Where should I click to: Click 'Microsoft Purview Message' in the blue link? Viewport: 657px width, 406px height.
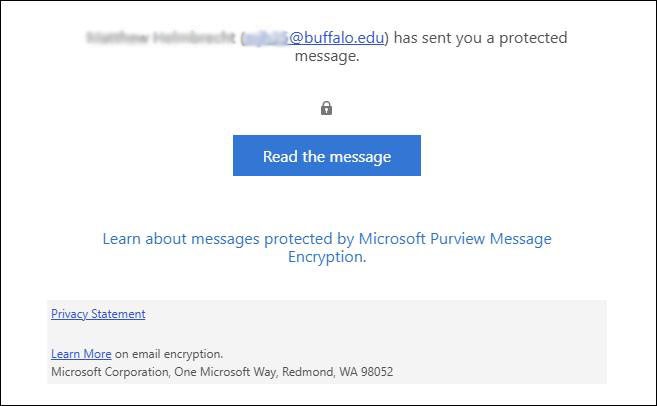[456, 239]
